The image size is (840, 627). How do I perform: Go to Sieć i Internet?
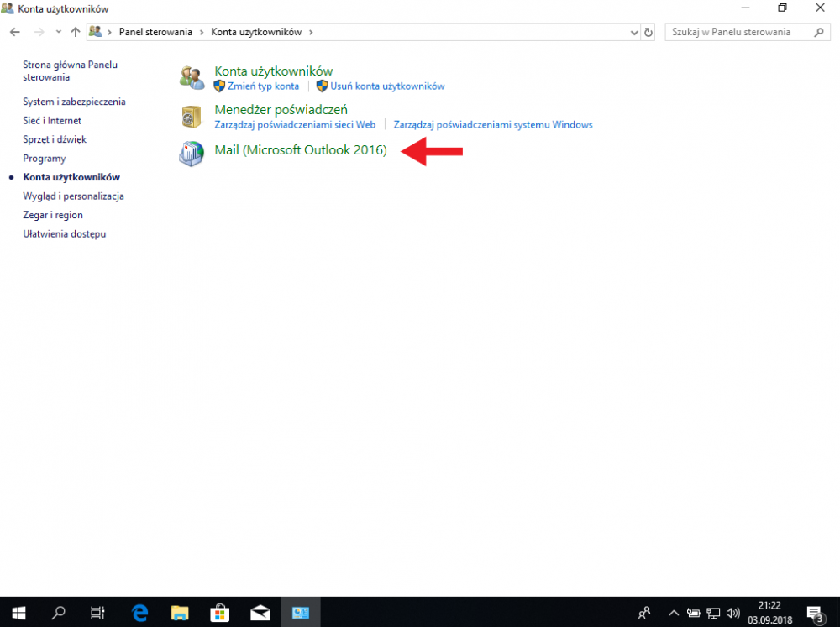click(52, 121)
